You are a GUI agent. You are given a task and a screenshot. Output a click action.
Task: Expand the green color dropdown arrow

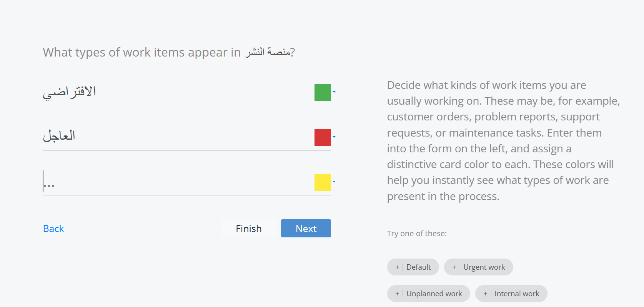[x=334, y=92]
